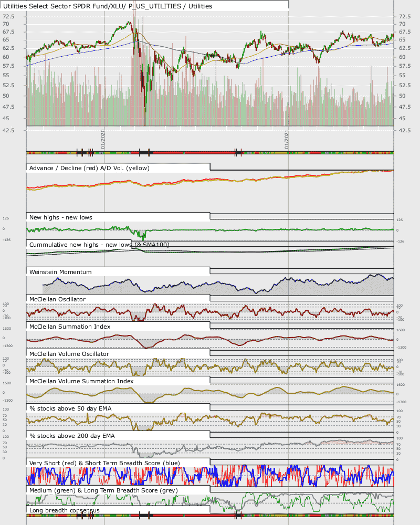420x525 pixels.
Task: Click the Cummulative new highs - new lows label
Action: [99, 245]
